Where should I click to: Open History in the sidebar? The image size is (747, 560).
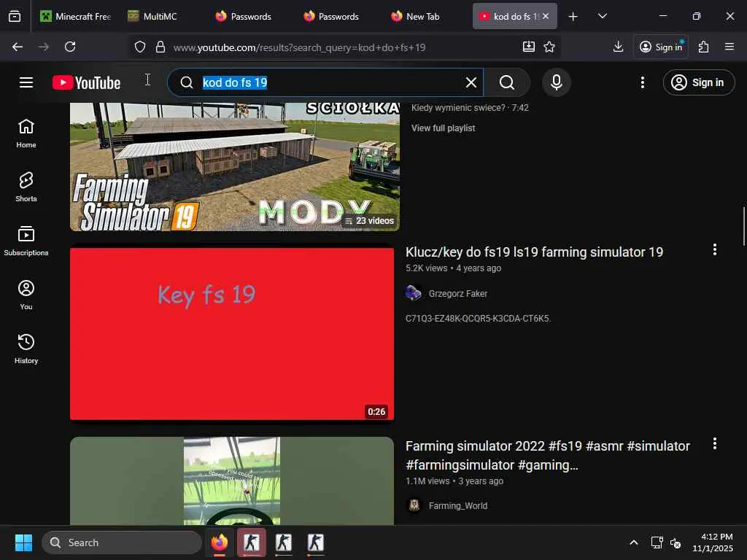[26, 349]
